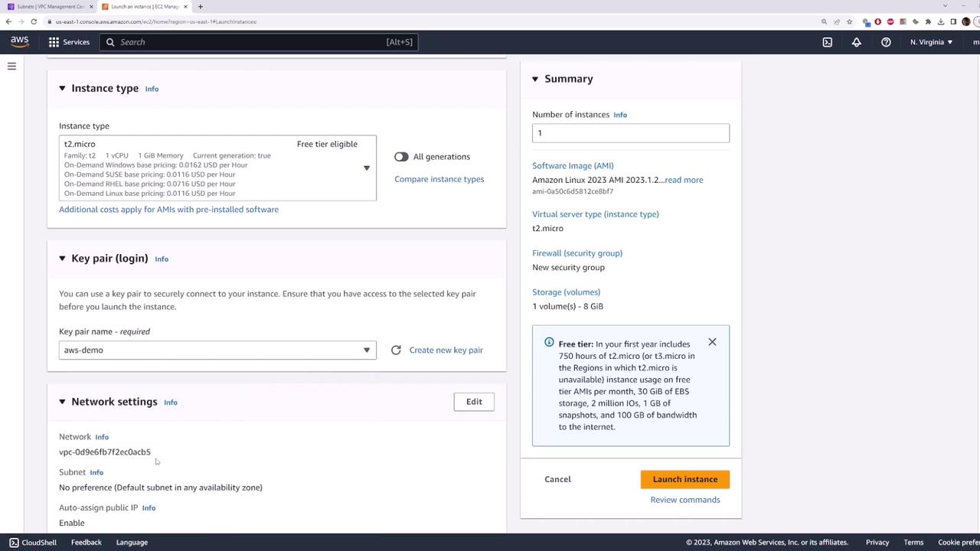Click the Free tier info circle icon
This screenshot has width=980, height=551.
(549, 343)
